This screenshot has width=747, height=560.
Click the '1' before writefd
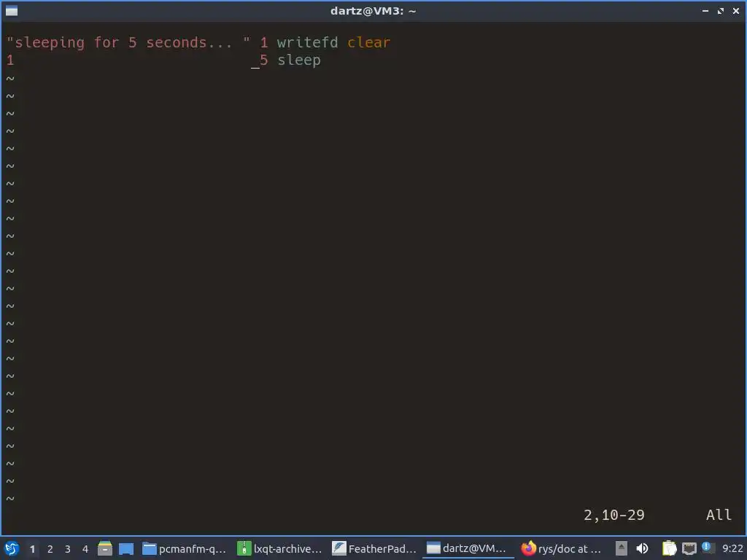pyautogui.click(x=264, y=42)
